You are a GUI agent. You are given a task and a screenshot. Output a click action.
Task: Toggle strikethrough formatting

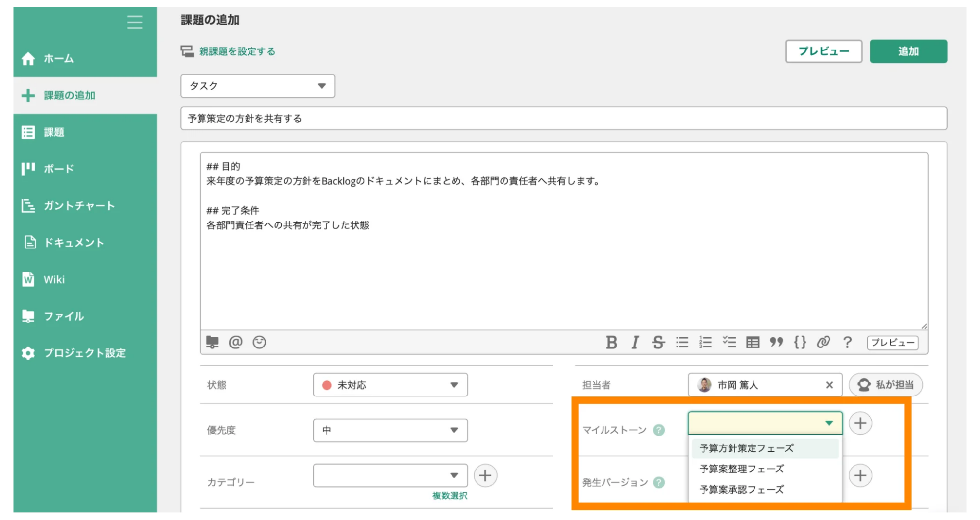[658, 342]
